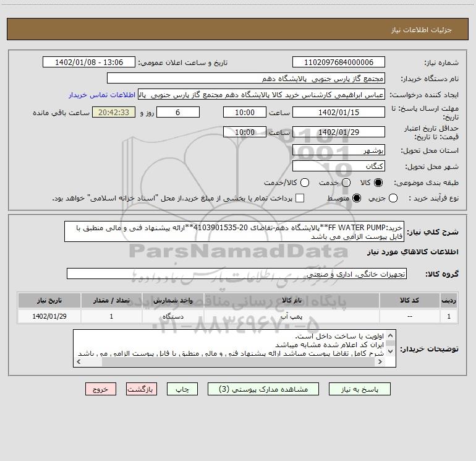Open the اطلاعات تماس خریدار link
Viewport: 476px width, 461px height.
click(x=102, y=95)
